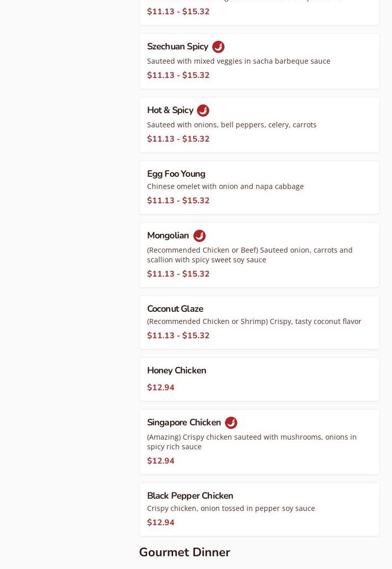Viewport: 392px width, 569px height.
Task: Click Szechuan Spicy sacha barbeque description
Action: [238, 61]
